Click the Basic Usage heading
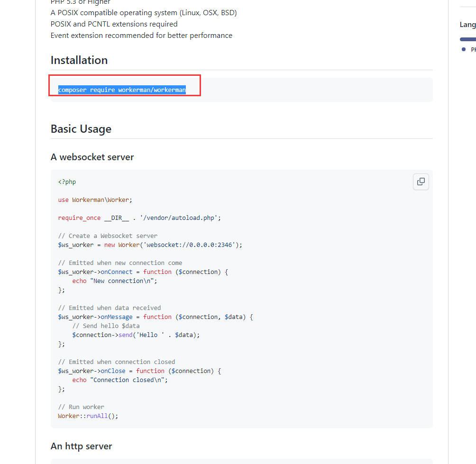Viewport: 476px width, 464px height. pyautogui.click(x=81, y=129)
